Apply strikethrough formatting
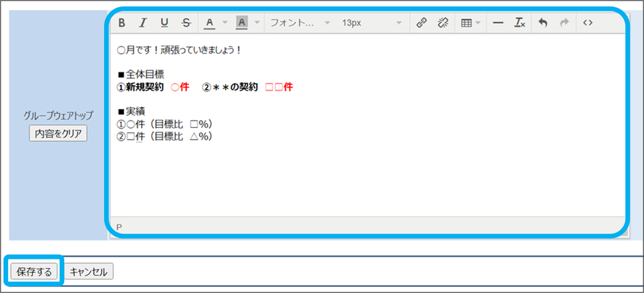644x293 pixels. coord(185,23)
